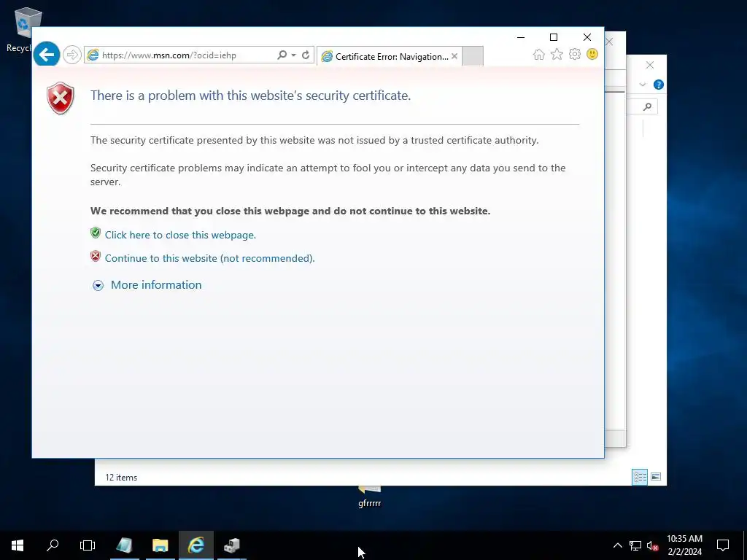Open the Action Center notifications icon
The image size is (747, 560).
[x=723, y=545]
